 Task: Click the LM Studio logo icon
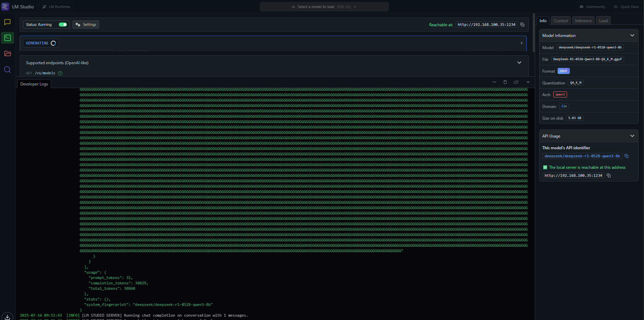(5, 7)
